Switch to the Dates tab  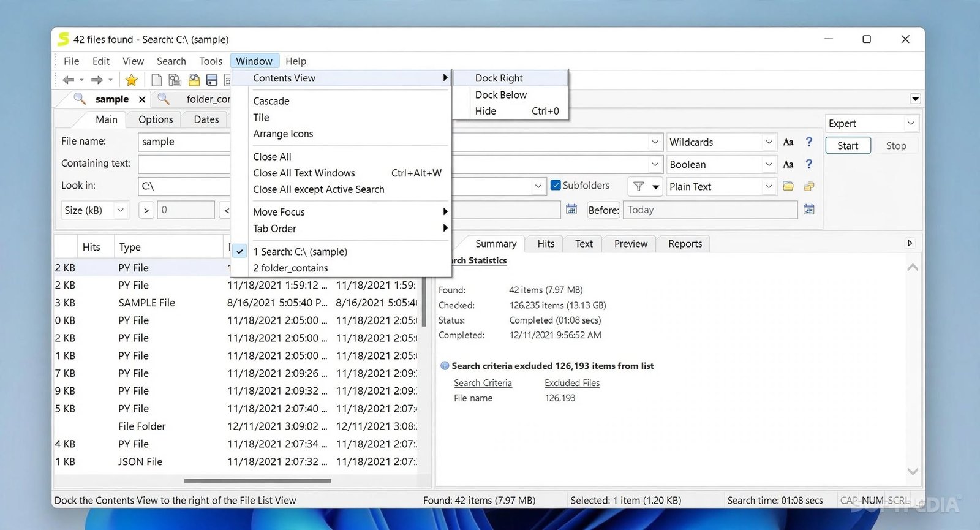[206, 119]
